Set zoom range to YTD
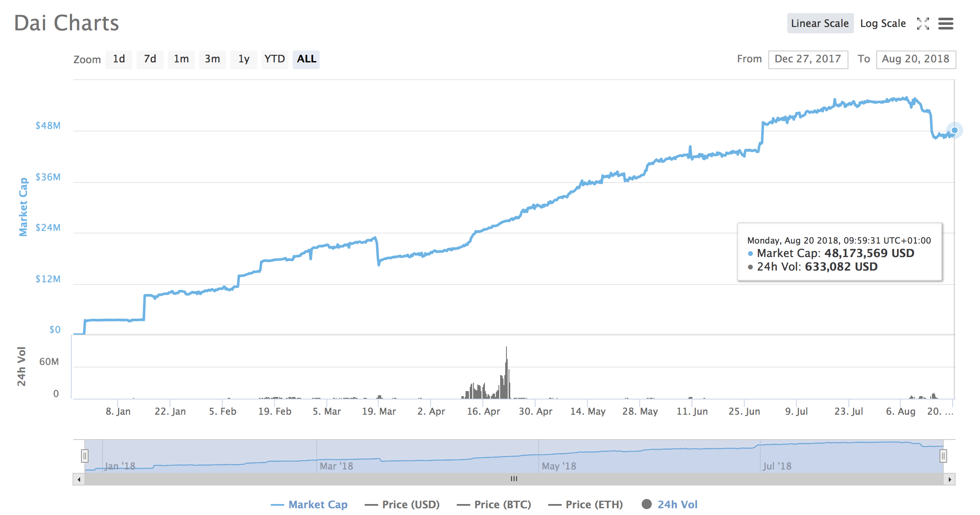The width and height of the screenshot is (980, 515). (275, 59)
